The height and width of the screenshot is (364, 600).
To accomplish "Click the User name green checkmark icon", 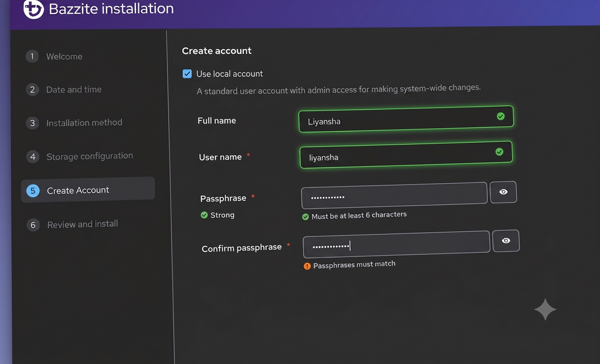I will pyautogui.click(x=499, y=152).
